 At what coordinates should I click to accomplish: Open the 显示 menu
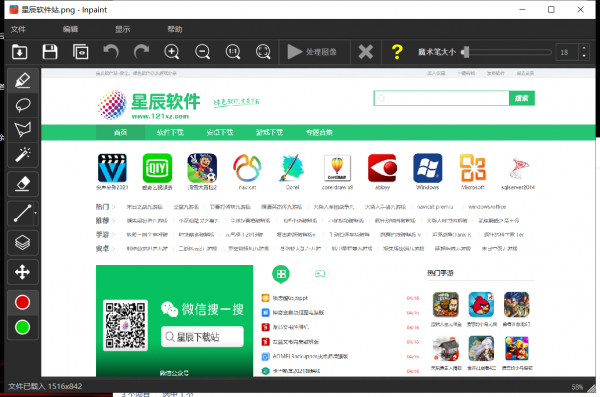[x=123, y=29]
